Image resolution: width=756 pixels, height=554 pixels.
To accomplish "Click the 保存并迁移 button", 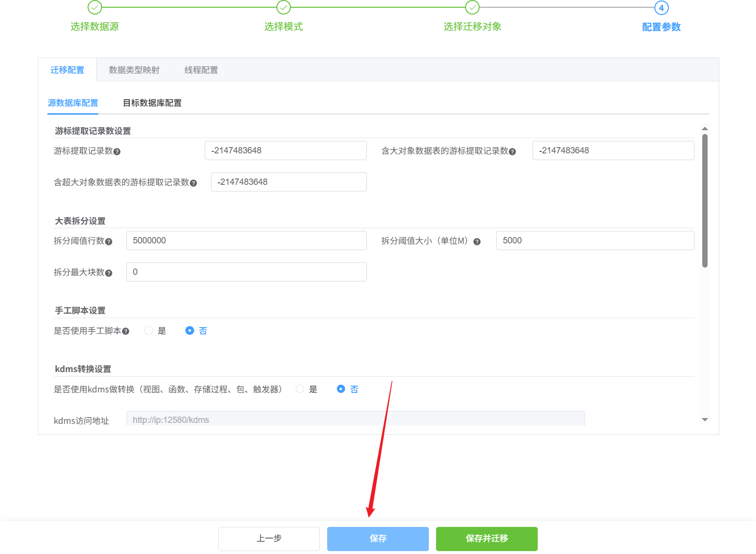I will point(487,539).
